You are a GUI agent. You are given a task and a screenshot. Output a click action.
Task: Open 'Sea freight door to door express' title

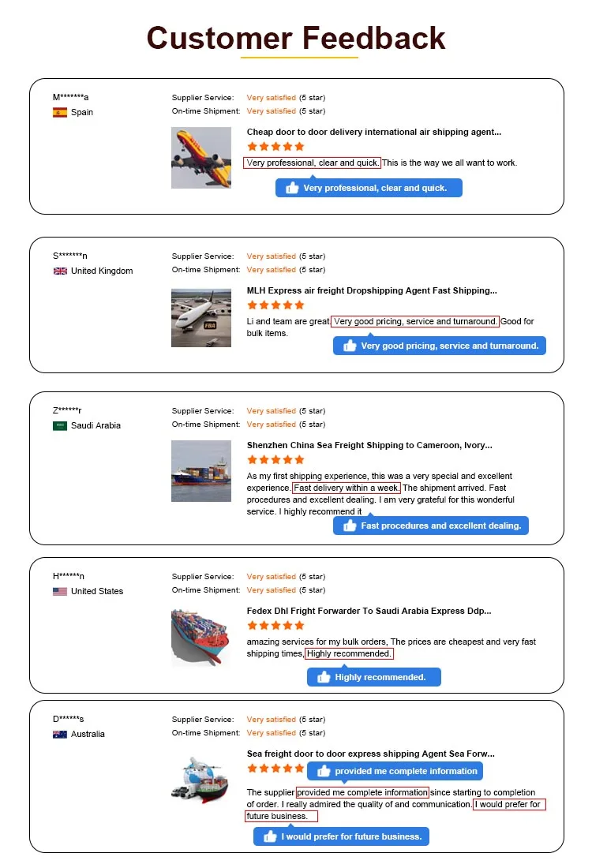point(370,754)
